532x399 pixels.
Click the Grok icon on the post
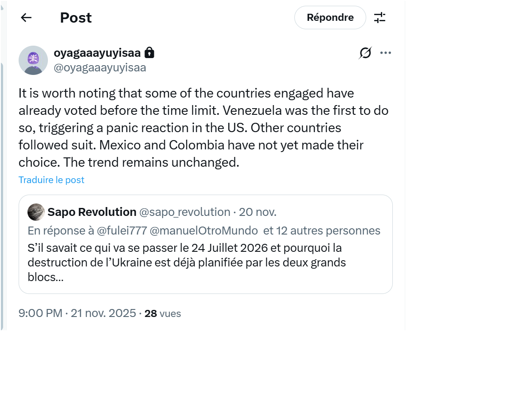(x=365, y=53)
